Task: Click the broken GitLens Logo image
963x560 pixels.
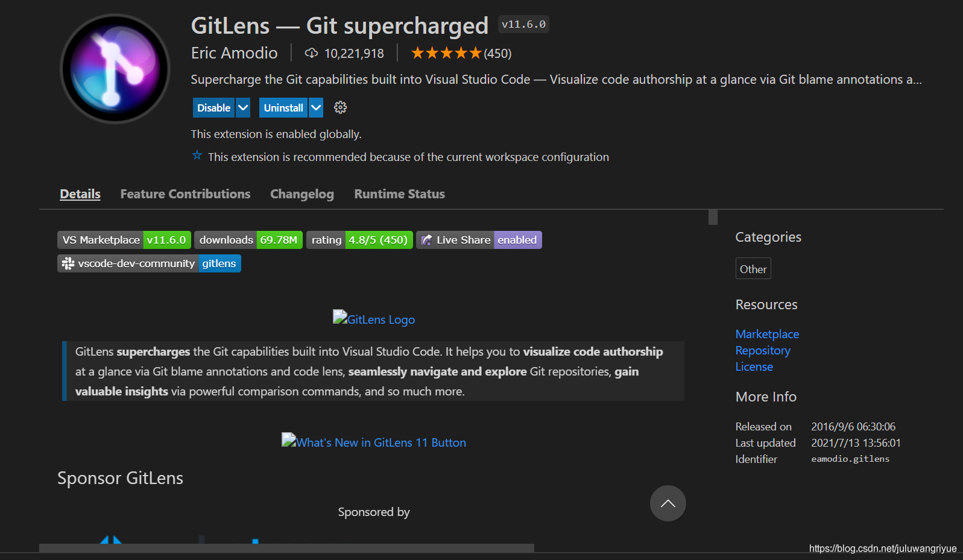Action: 374,318
